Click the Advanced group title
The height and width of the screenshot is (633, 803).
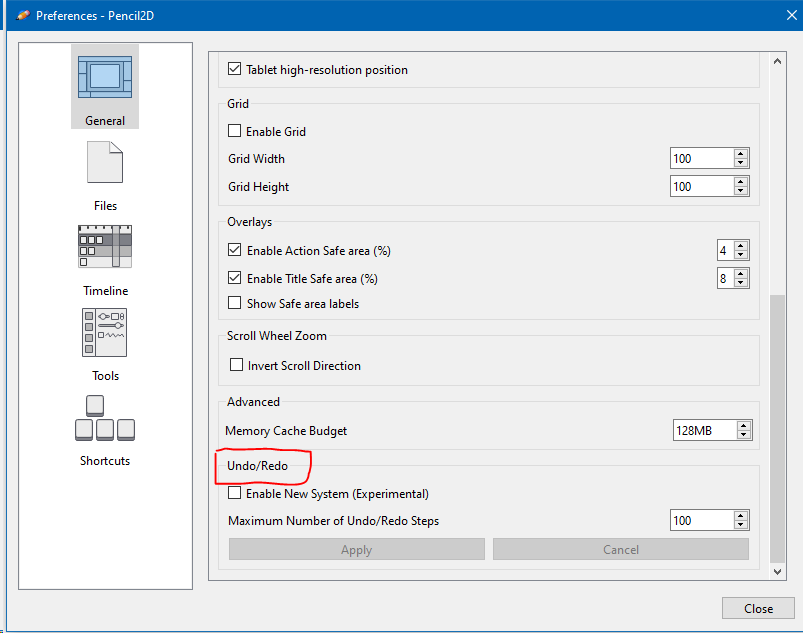(253, 402)
